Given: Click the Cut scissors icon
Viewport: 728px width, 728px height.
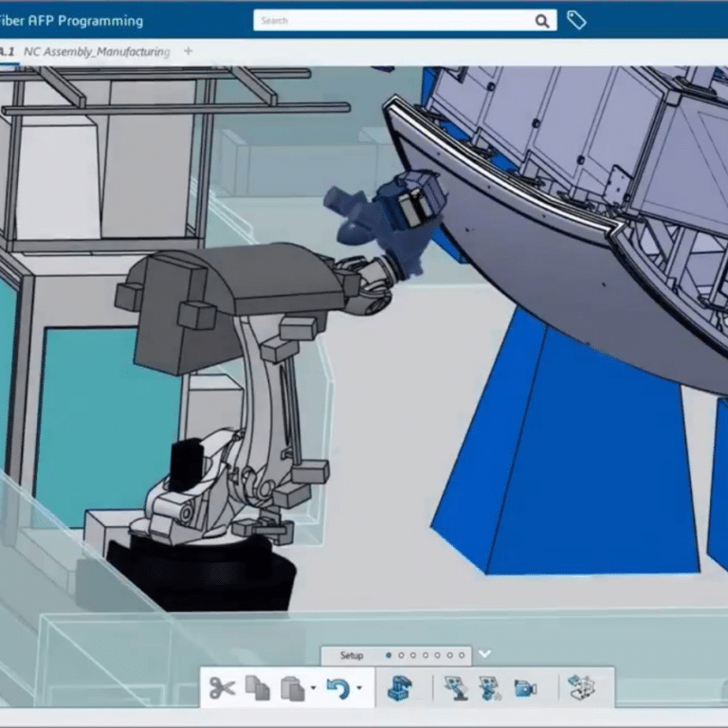Looking at the screenshot, I should pyautogui.click(x=222, y=688).
